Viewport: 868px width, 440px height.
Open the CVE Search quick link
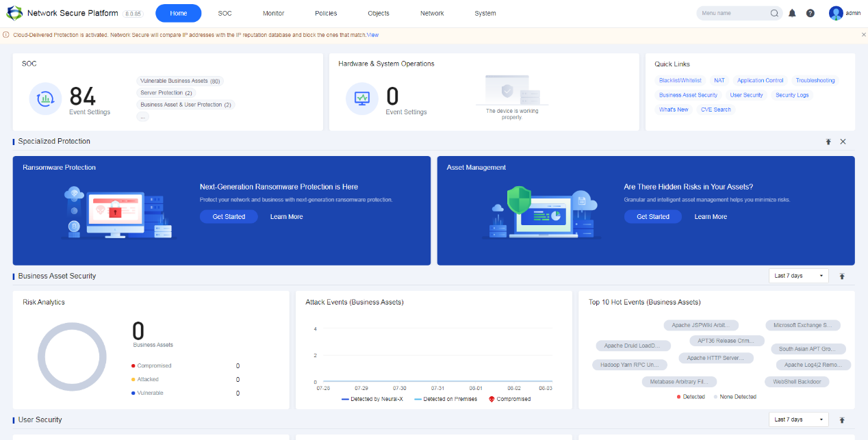(x=715, y=109)
